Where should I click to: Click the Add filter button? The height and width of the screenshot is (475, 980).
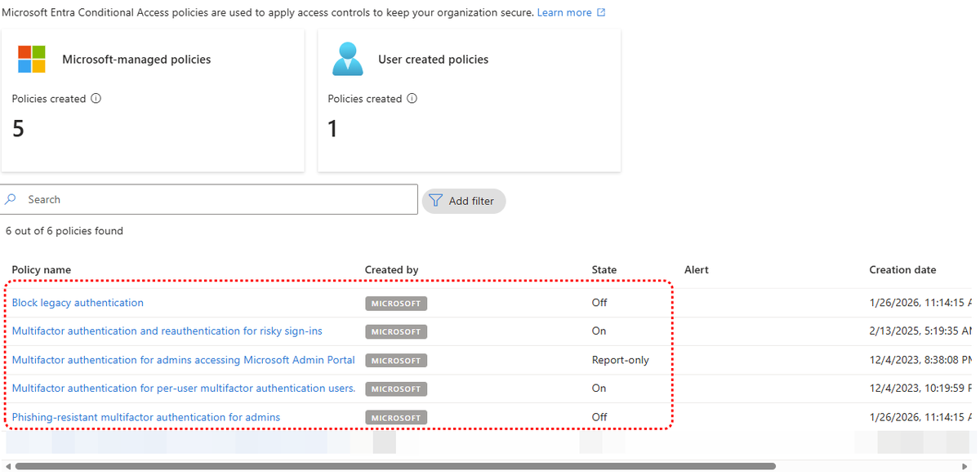click(464, 201)
